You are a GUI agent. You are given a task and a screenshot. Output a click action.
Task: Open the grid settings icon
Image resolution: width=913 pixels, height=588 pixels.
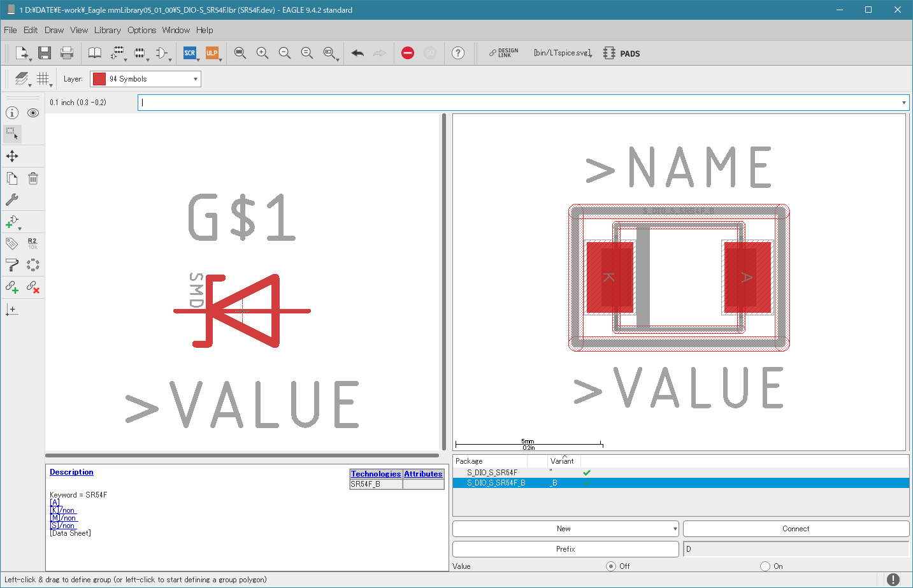[x=43, y=78]
